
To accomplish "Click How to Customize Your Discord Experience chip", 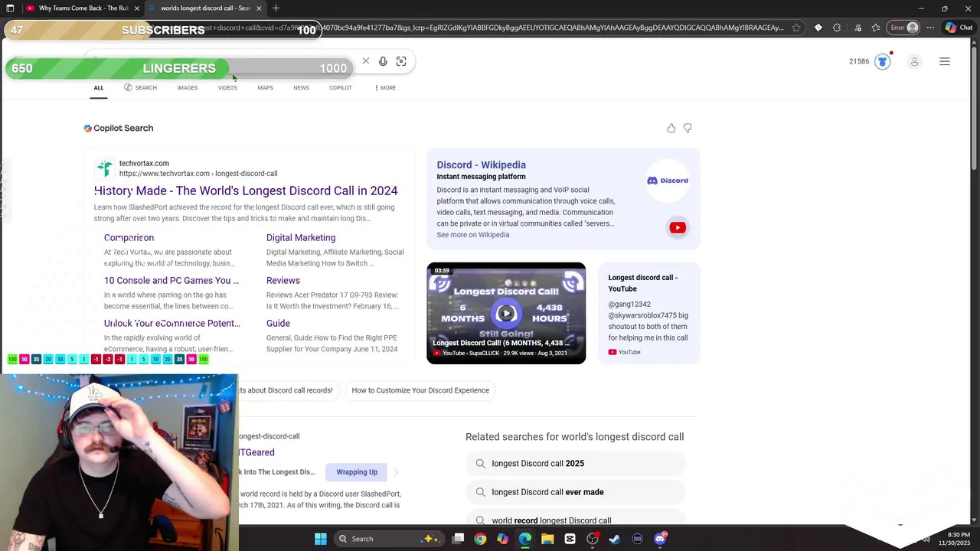I will (x=420, y=390).
